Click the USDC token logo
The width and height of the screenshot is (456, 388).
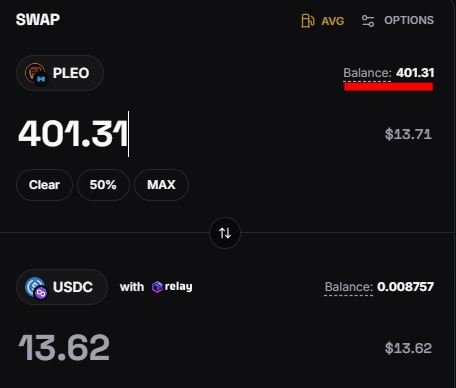point(36,287)
